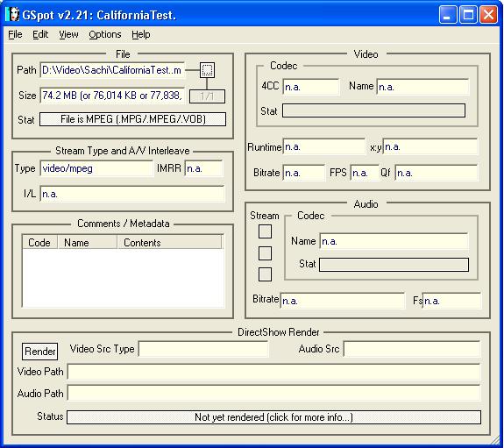Image resolution: width=504 pixels, height=448 pixels.
Task: Open the Edit menu
Action: click(x=40, y=34)
